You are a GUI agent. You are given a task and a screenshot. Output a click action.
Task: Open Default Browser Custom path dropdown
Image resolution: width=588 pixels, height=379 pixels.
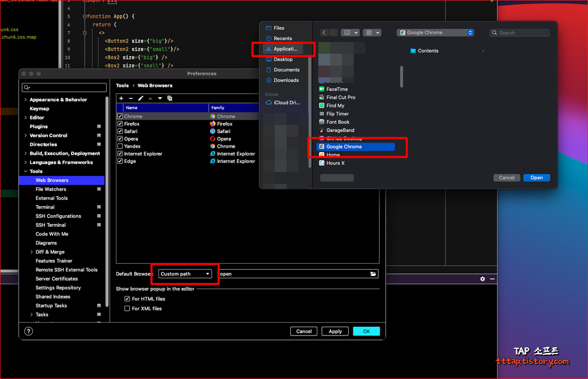tap(185, 274)
